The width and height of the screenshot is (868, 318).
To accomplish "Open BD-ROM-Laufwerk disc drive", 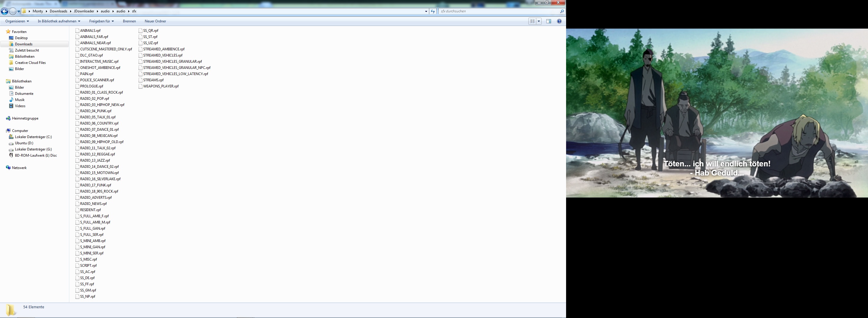I will click(36, 155).
